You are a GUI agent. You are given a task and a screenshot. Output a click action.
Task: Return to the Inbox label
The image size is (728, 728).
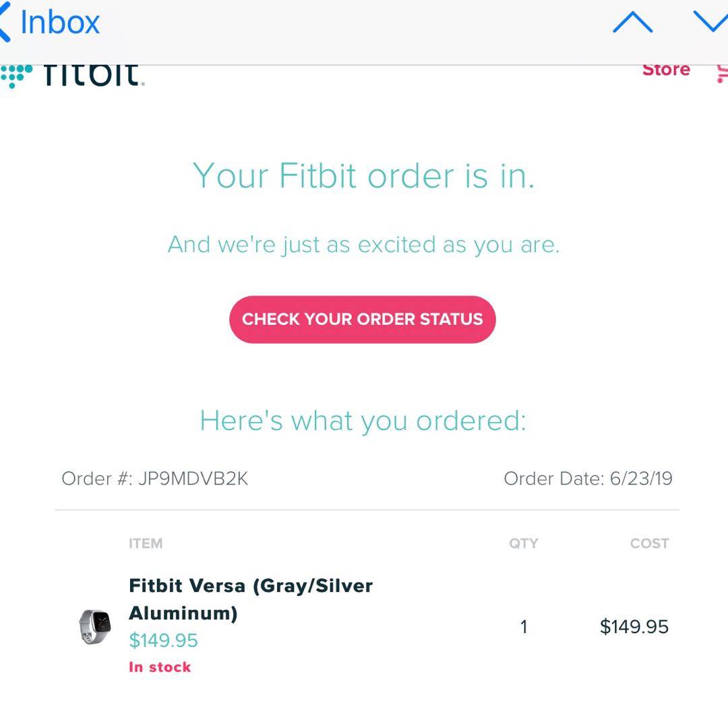click(60, 23)
